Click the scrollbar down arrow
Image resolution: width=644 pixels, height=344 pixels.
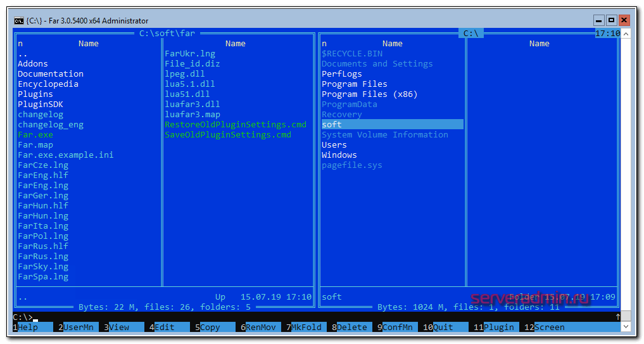point(626,327)
